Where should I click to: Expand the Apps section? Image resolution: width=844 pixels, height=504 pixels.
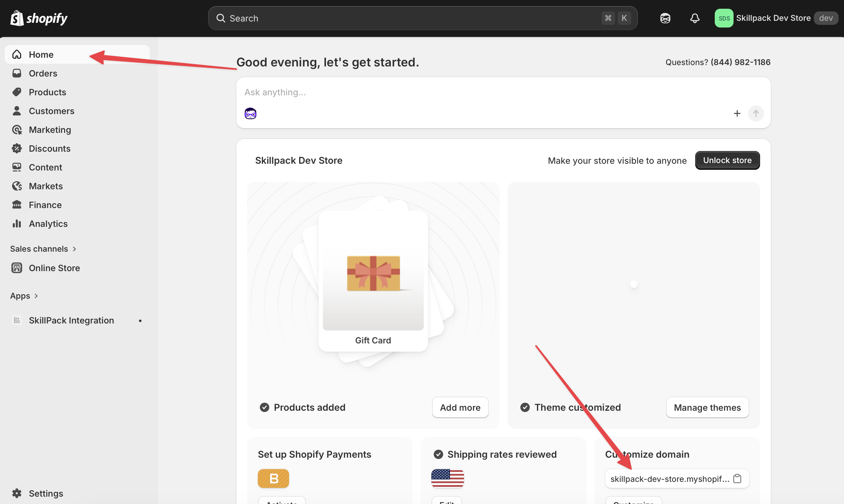tap(24, 296)
